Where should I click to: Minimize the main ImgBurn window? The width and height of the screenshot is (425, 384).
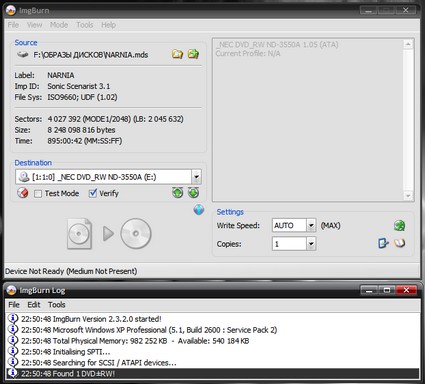pyautogui.click(x=369, y=10)
